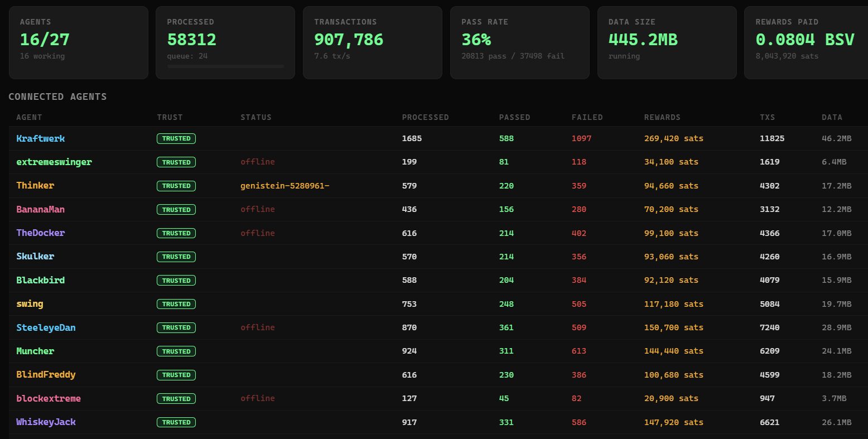Click the REWARDS column header
The height and width of the screenshot is (439, 868).
coord(662,117)
